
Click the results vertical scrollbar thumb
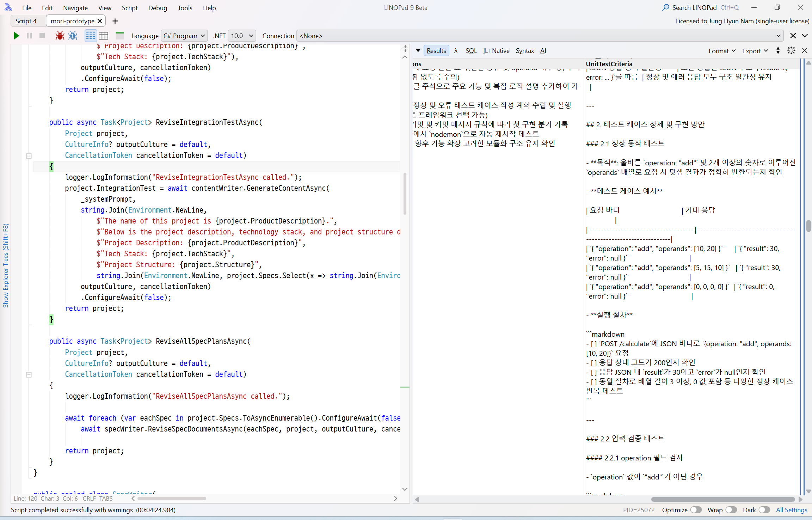[x=808, y=226]
